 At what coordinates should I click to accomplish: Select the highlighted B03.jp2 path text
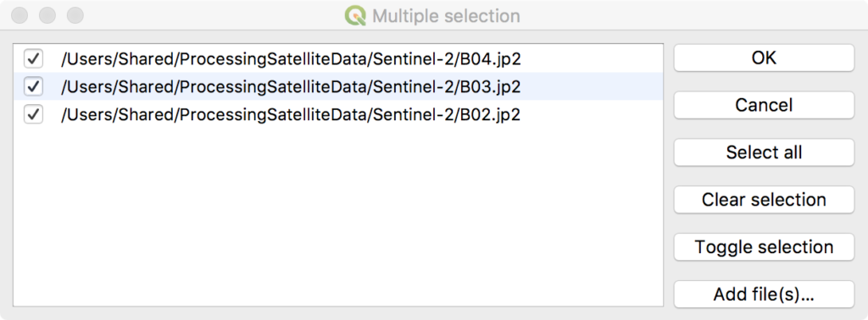tap(292, 87)
